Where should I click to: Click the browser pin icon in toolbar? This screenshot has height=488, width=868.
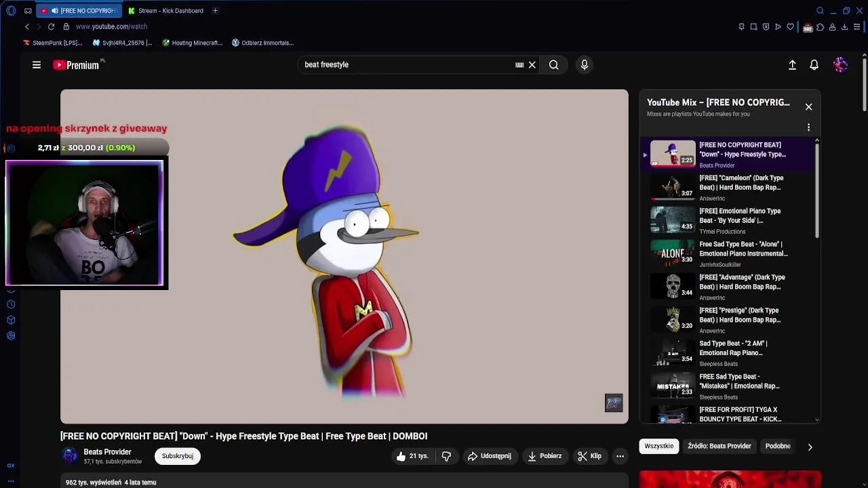click(x=741, y=27)
